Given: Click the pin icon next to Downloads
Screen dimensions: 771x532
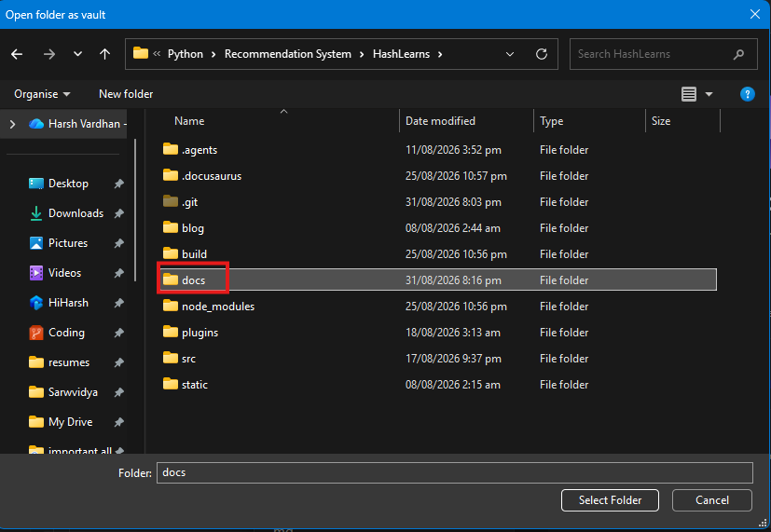Looking at the screenshot, I should tap(118, 213).
